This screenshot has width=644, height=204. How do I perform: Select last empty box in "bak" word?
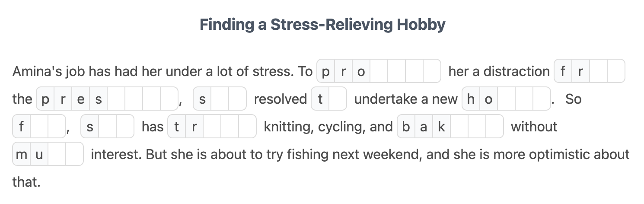click(494, 127)
